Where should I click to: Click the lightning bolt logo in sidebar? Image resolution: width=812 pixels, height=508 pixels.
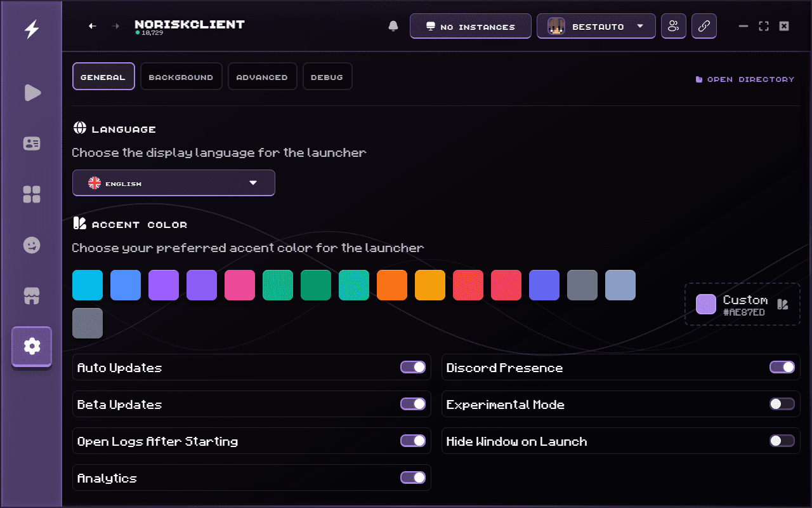31,29
